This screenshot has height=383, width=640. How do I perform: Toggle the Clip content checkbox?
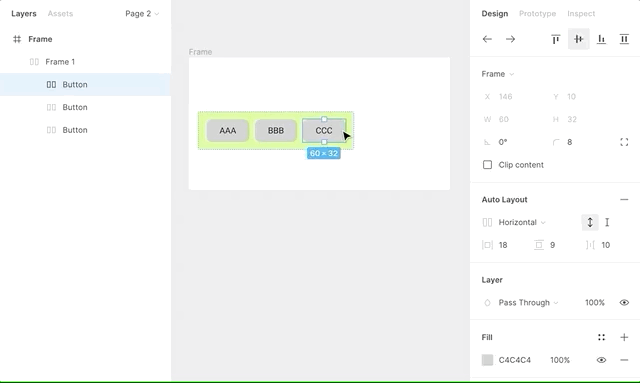click(487, 165)
